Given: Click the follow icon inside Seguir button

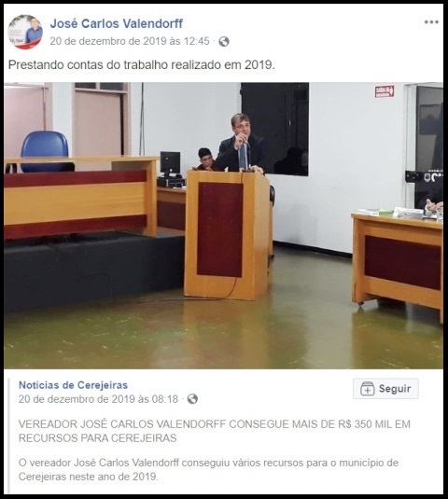Looking at the screenshot, I should point(367,389).
